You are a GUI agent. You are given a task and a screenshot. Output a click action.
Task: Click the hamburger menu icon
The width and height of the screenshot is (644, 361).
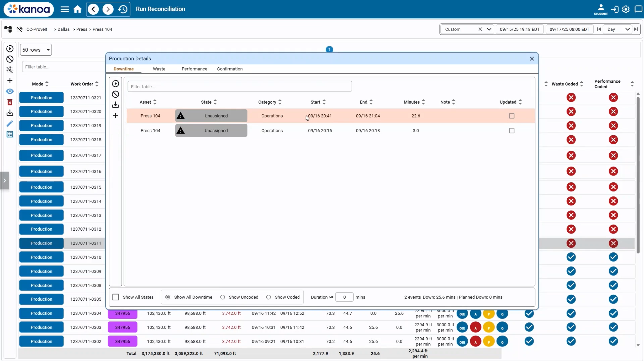pyautogui.click(x=65, y=9)
